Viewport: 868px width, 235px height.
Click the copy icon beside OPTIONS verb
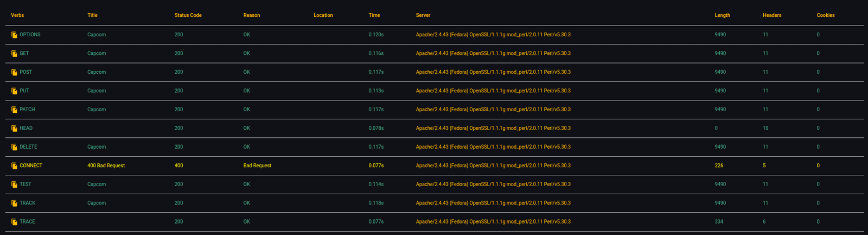point(14,35)
